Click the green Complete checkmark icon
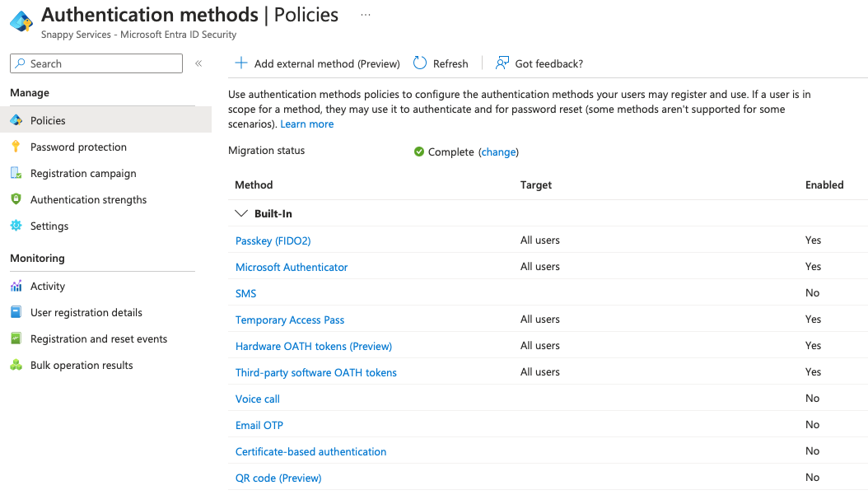Viewport: 868px width, 504px height. pos(419,152)
